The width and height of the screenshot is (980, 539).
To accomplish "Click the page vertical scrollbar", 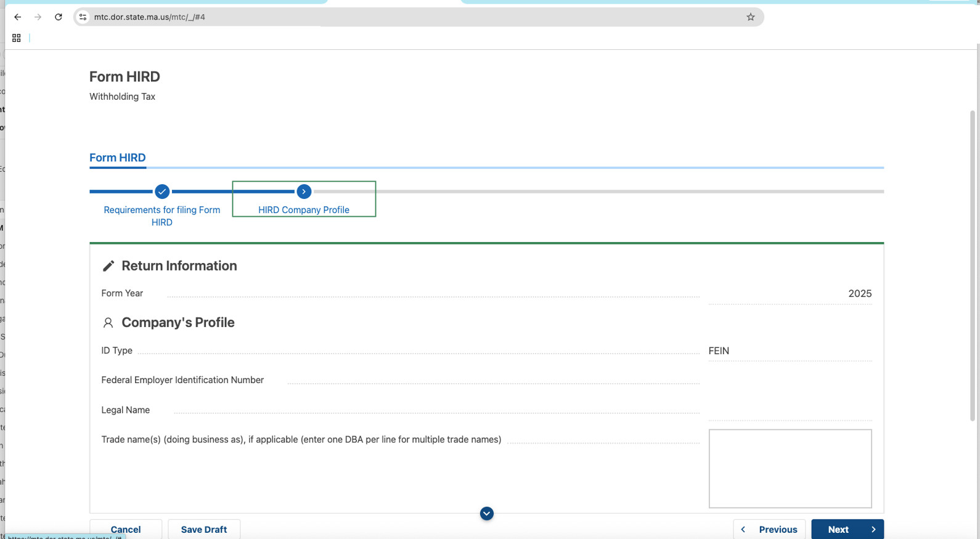I will coord(973,265).
